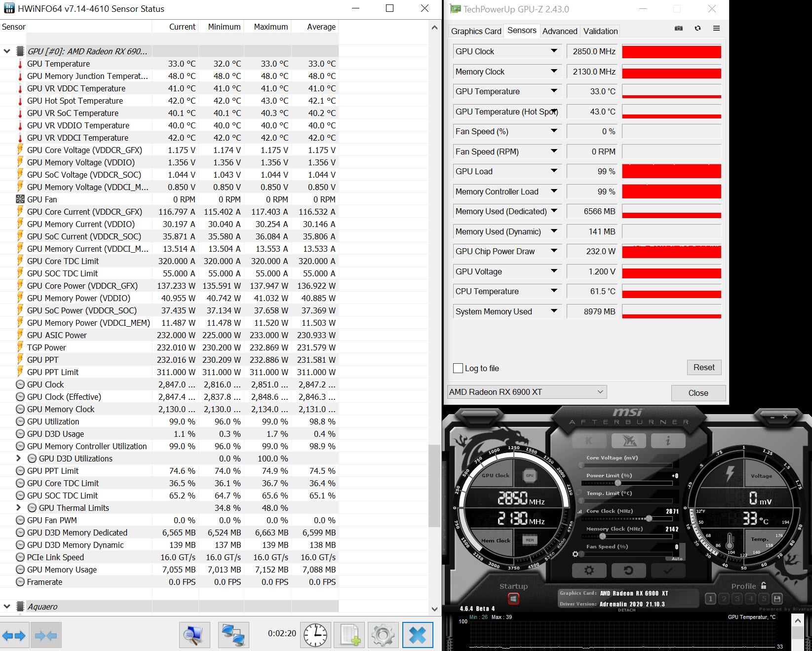Click Afterburner reset-to-defaults arrow button

(628, 570)
